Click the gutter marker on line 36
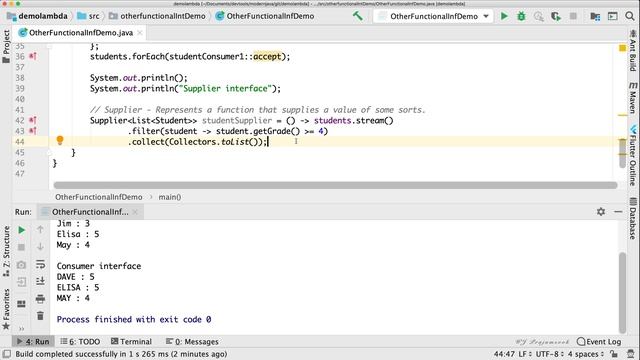This screenshot has width=640, height=360. (x=33, y=56)
